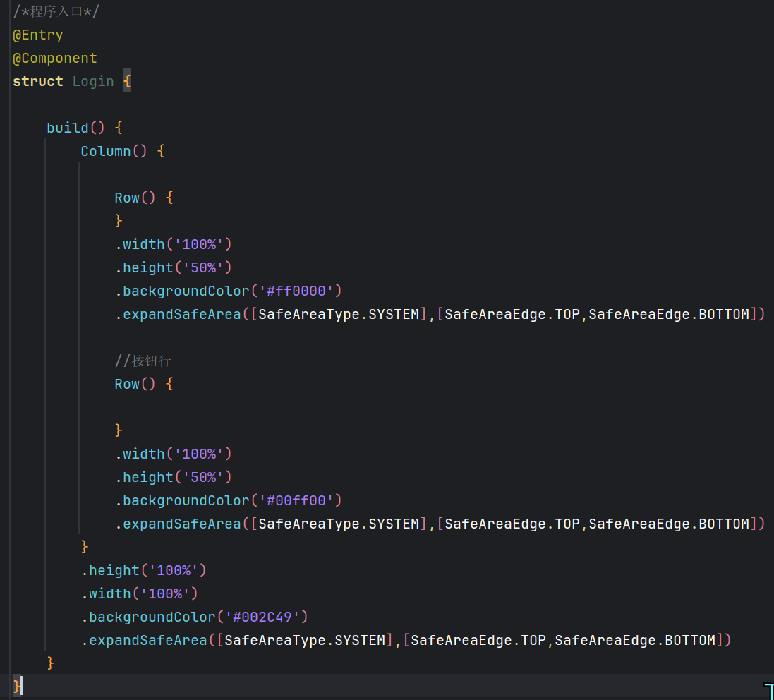Place cursor on the Login struct name
Image resolution: width=774 pixels, height=700 pixels.
click(93, 81)
